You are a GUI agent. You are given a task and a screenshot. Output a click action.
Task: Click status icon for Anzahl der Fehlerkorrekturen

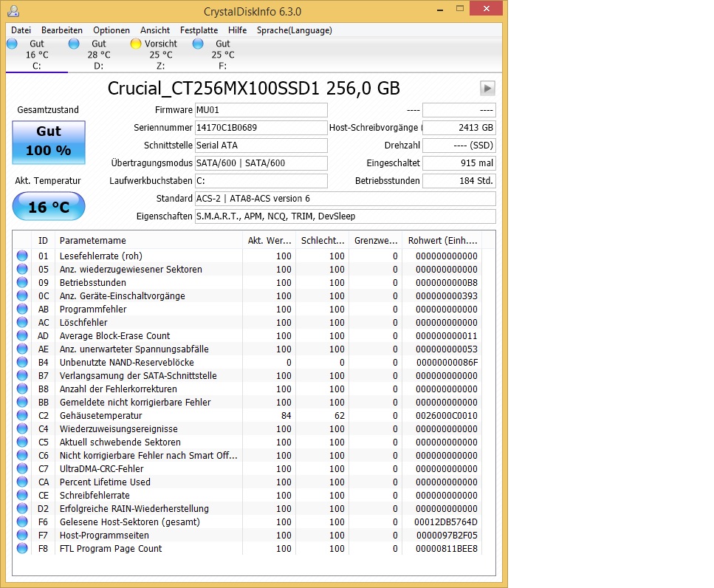click(x=22, y=389)
